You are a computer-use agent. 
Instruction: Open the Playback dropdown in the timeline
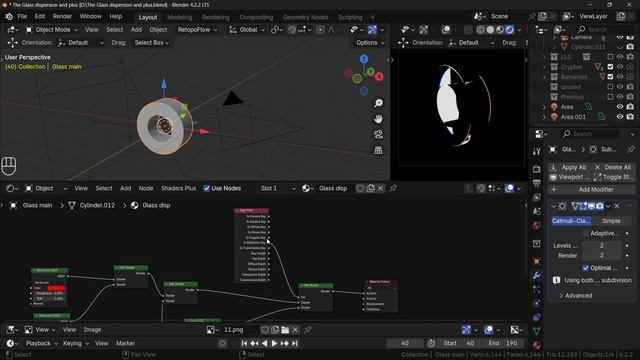click(42, 343)
